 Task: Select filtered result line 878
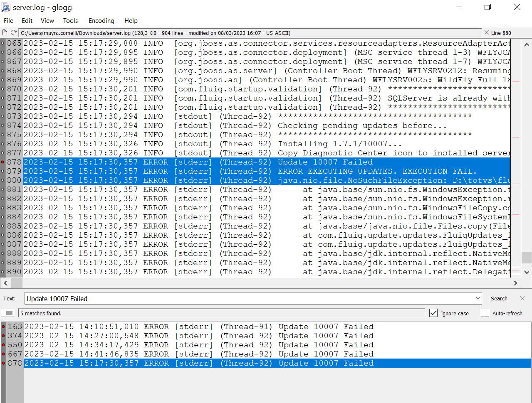pos(277,363)
